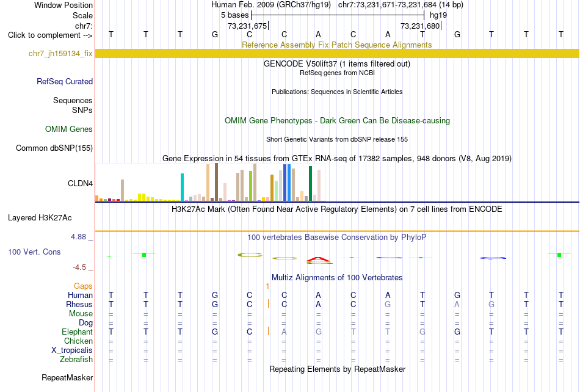Click the grey 'A' mismatch in Rhesus row
The height and width of the screenshot is (392, 580).
(x=457, y=304)
